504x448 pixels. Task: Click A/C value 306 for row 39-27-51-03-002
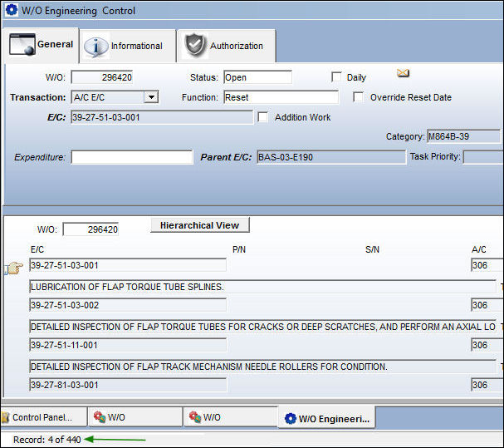pyautogui.click(x=487, y=305)
